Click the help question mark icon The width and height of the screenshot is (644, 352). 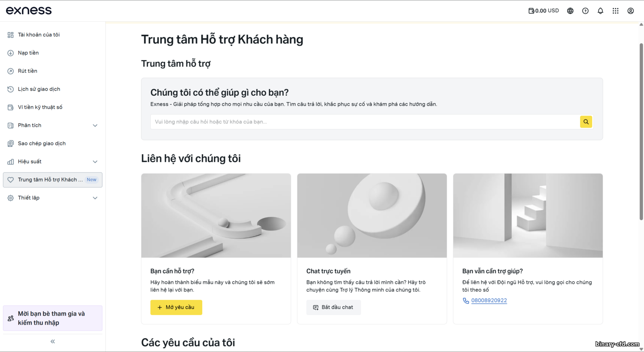pos(585,11)
